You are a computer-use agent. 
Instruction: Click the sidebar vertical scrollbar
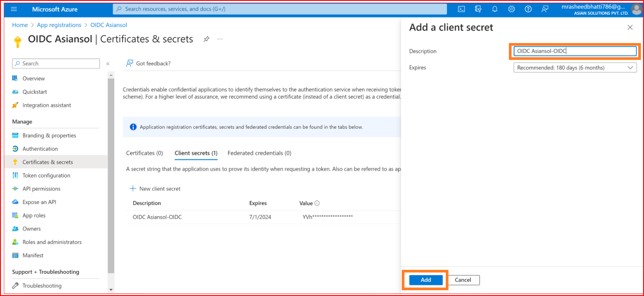tap(111, 175)
